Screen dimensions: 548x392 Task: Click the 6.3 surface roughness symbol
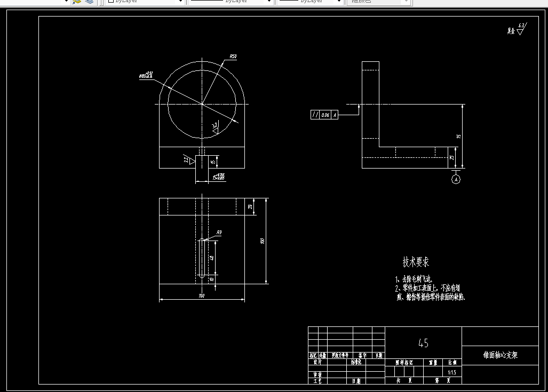pos(521,29)
